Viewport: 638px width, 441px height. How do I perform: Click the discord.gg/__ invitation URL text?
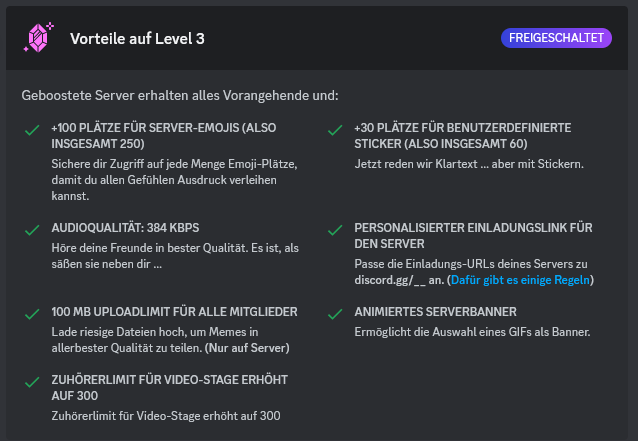[x=390, y=280]
